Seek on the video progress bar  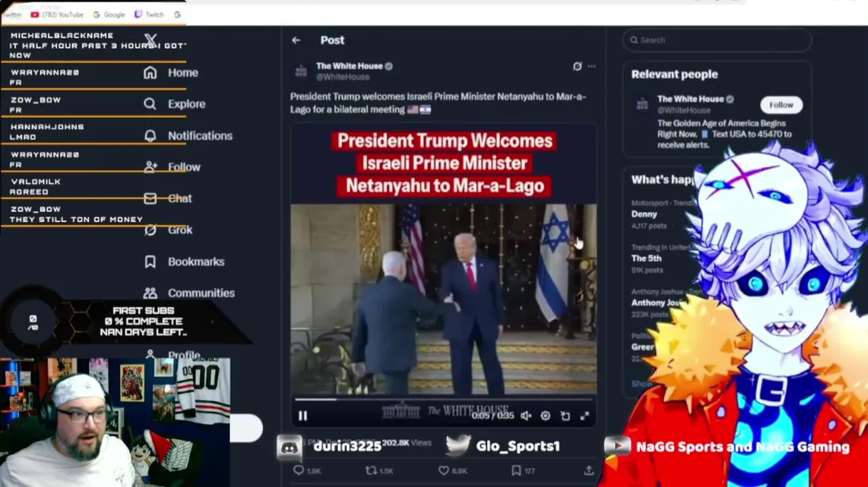coord(443,400)
